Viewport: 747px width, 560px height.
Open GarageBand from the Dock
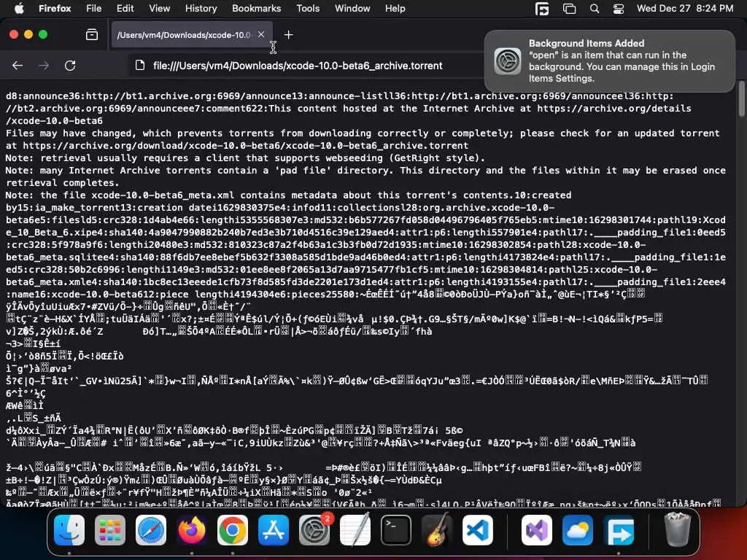click(437, 530)
